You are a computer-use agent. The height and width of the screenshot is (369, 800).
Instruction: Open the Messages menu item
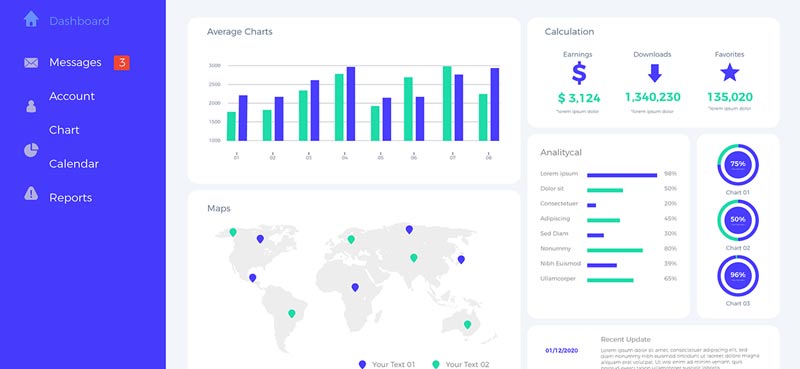coord(76,62)
